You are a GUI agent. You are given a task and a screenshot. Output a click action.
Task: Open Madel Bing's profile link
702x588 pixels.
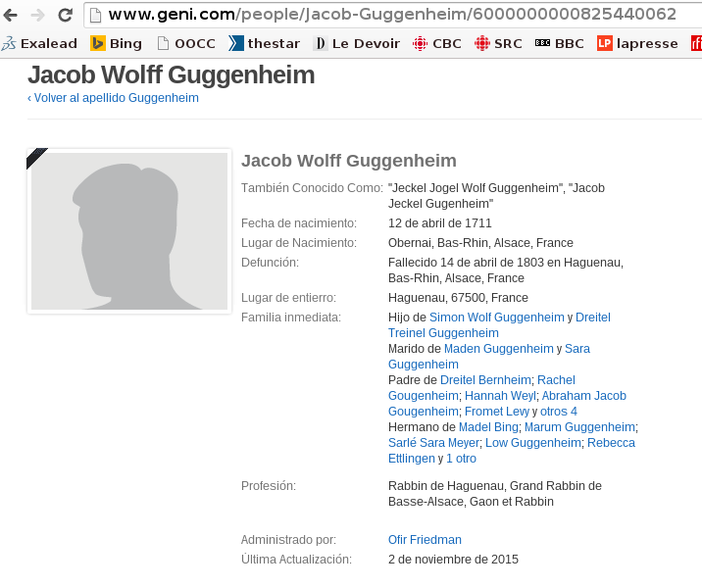487,427
